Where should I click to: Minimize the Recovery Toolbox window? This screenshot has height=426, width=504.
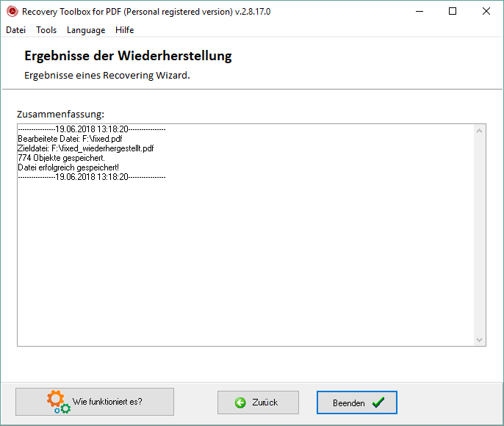(420, 11)
